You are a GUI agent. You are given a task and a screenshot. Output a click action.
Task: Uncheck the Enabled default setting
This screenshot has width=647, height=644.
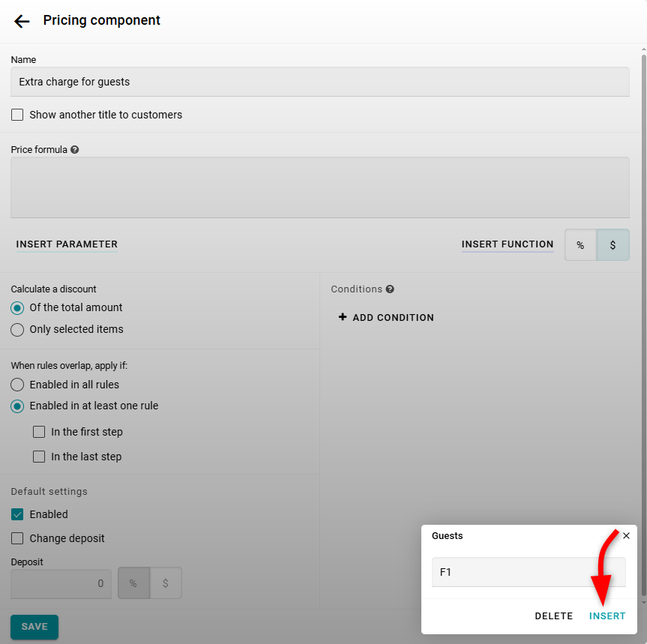pyautogui.click(x=17, y=515)
